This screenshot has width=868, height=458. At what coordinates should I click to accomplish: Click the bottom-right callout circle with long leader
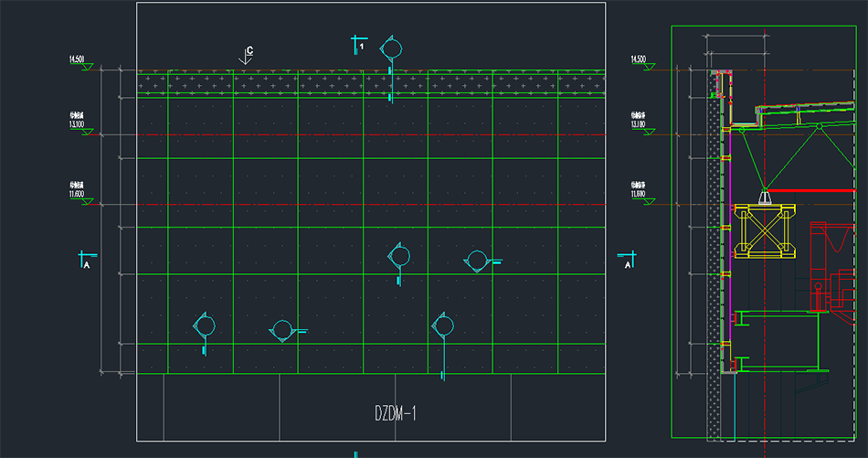pyautogui.click(x=443, y=325)
